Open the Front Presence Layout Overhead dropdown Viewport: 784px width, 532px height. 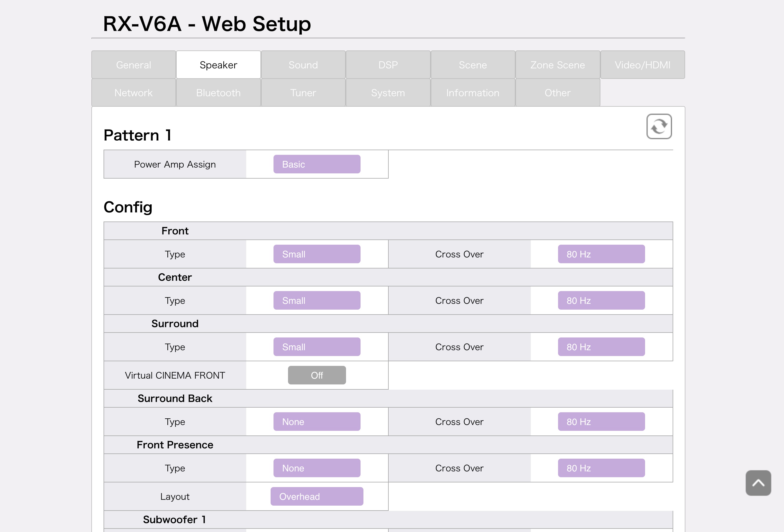[317, 496]
